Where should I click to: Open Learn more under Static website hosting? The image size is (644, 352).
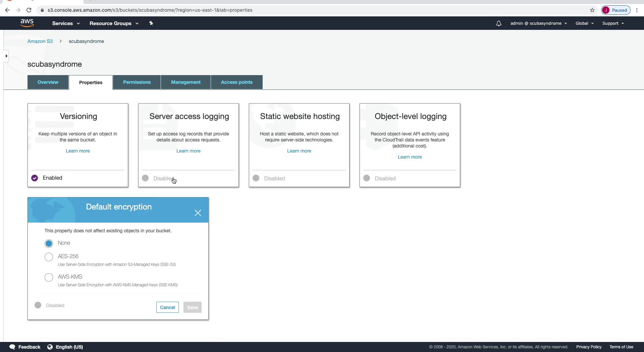pos(299,151)
